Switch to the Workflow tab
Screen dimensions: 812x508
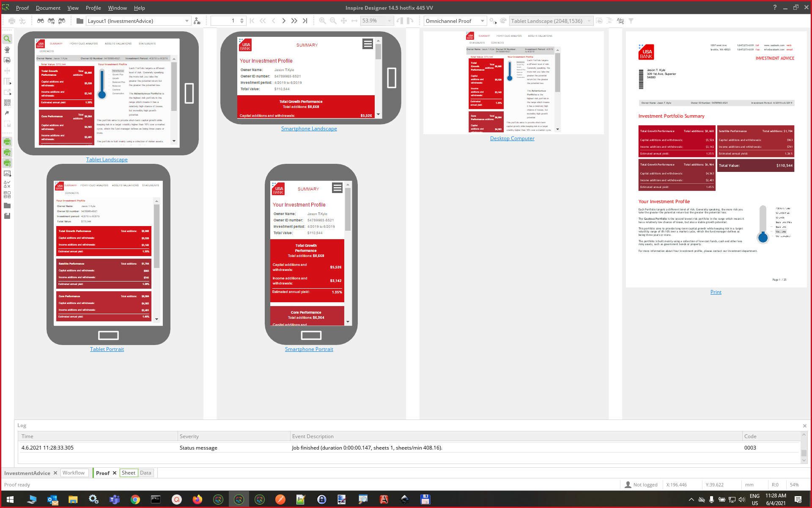click(74, 473)
